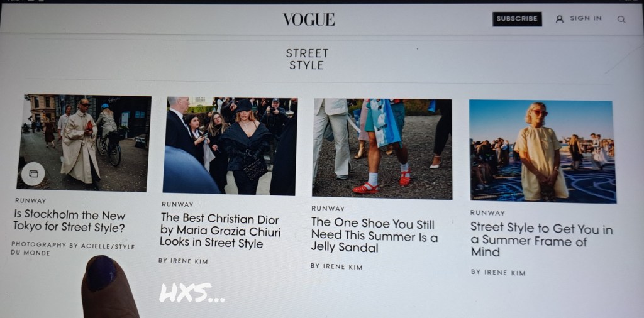The width and height of the screenshot is (644, 318).
Task: Click Irene Kim byline under Dior article
Action: pyautogui.click(x=183, y=261)
